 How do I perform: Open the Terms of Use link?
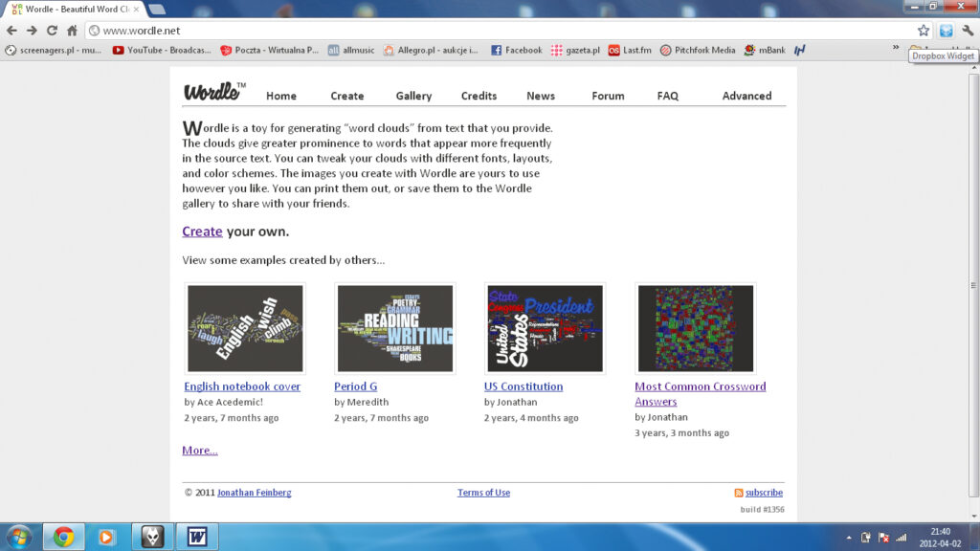coord(483,493)
